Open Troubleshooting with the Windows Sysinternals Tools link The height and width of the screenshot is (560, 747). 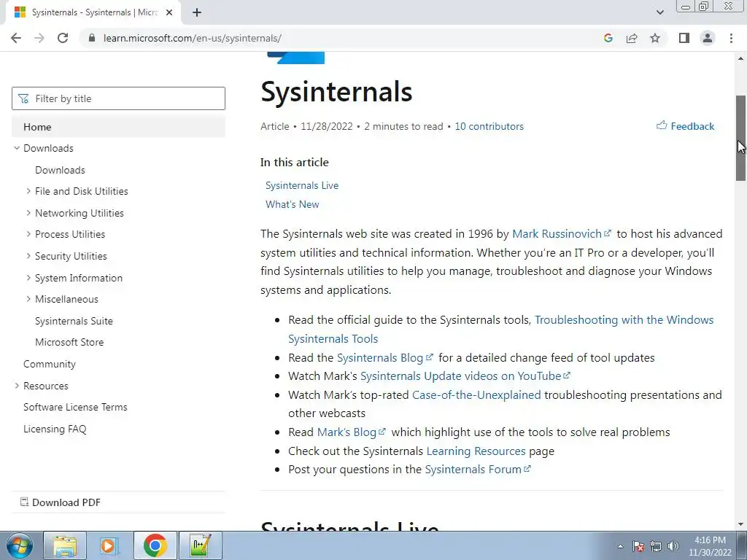coord(624,319)
